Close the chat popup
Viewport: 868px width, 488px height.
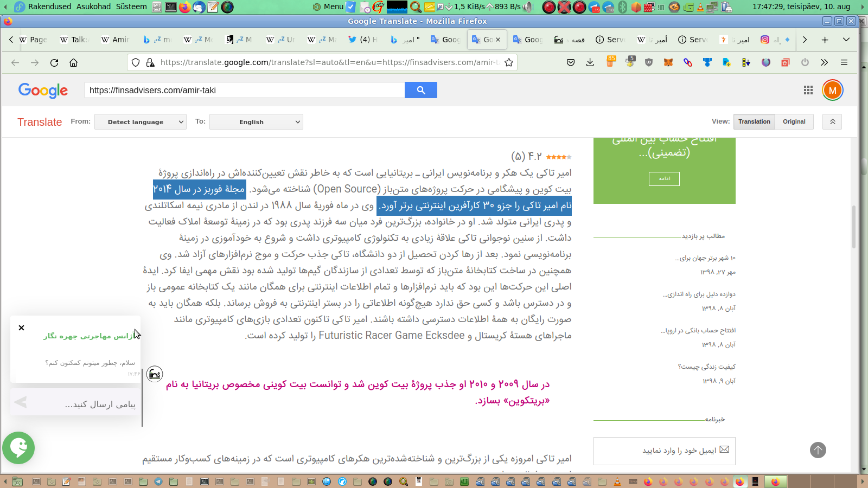coord(22,328)
